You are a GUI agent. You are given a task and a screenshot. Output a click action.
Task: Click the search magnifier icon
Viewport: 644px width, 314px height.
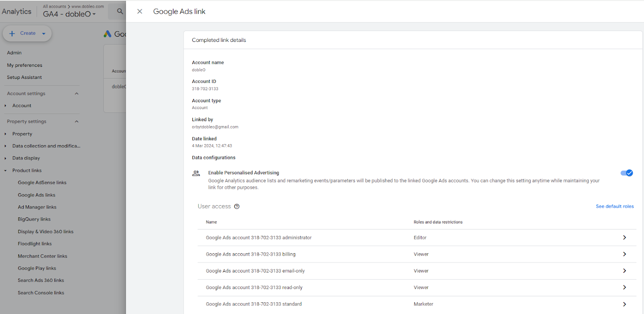[120, 11]
